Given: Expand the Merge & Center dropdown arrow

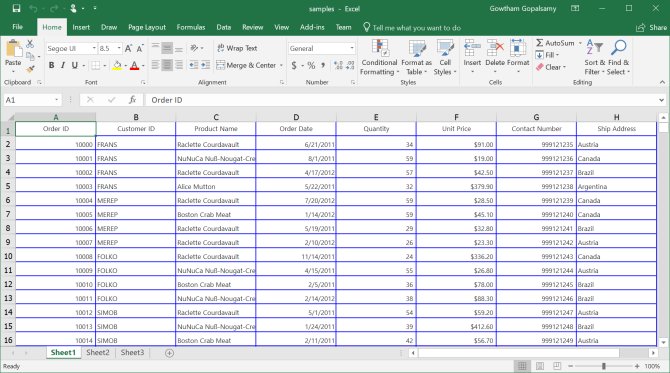Looking at the screenshot, I should tap(281, 65).
